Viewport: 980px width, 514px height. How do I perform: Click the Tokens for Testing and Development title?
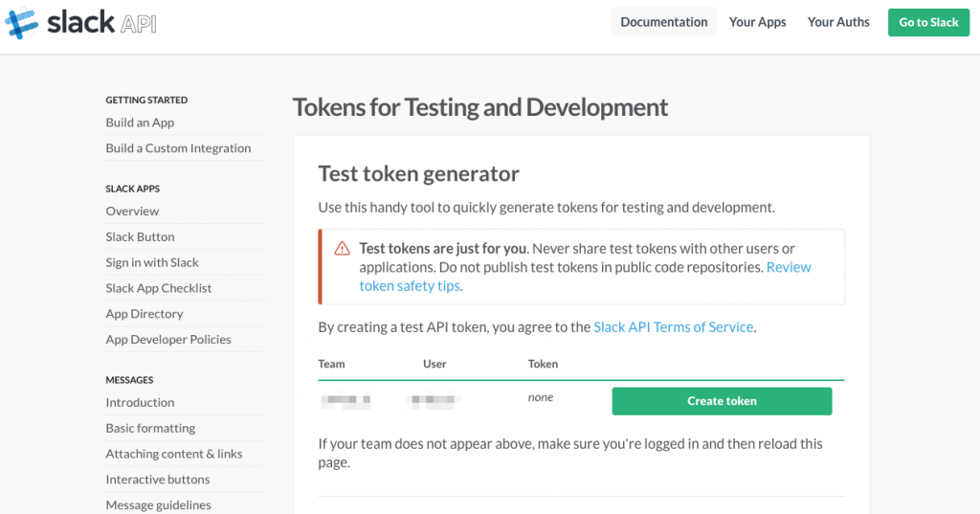[x=480, y=107]
